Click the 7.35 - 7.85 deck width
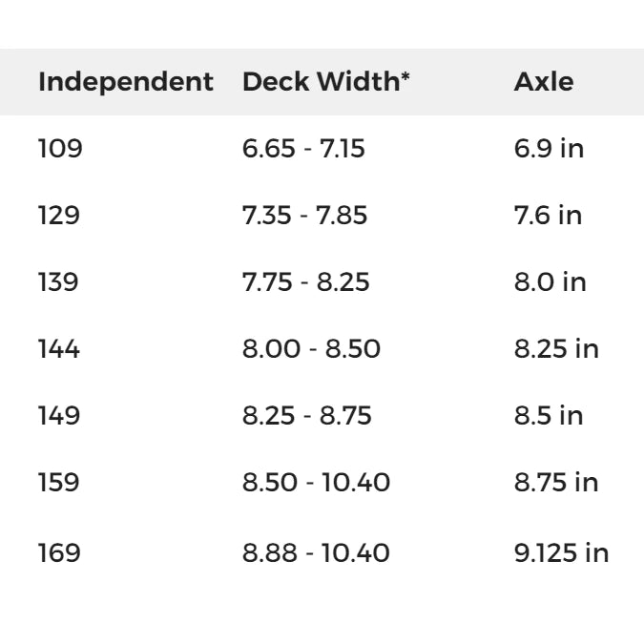The image size is (644, 644). tap(304, 216)
